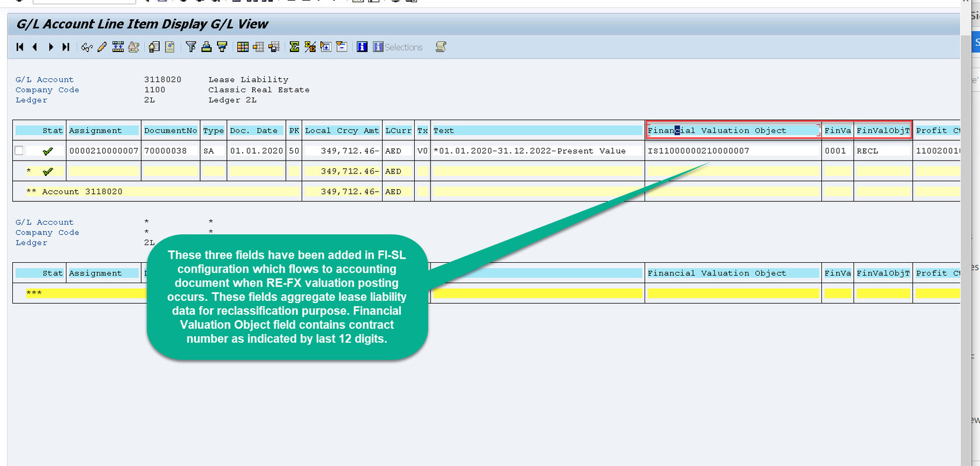Open master data document icon

154,47
